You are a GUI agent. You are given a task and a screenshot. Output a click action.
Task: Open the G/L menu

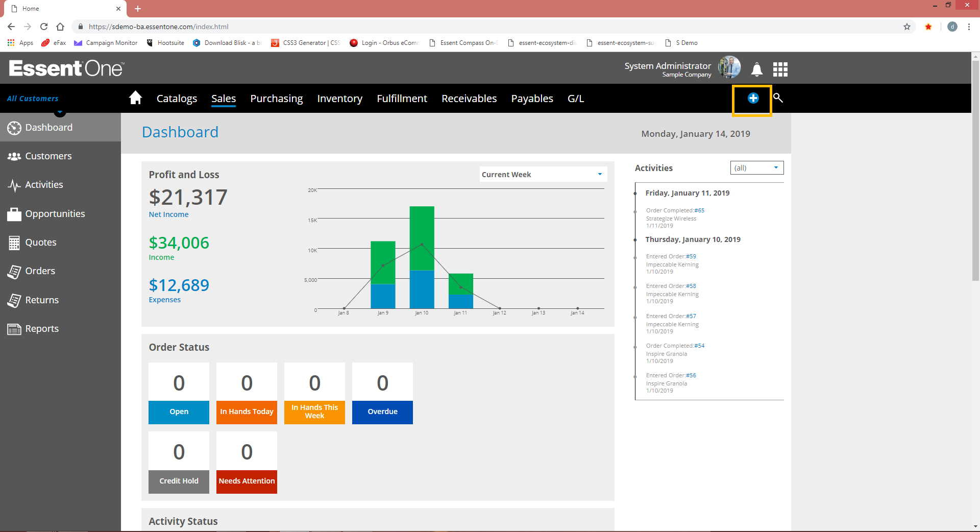coord(576,99)
